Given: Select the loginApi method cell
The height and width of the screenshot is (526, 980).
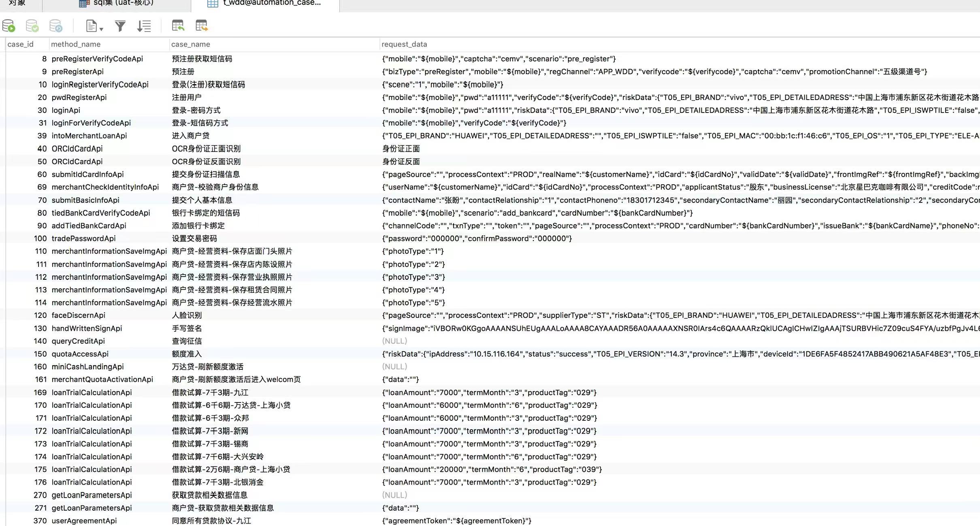Looking at the screenshot, I should pyautogui.click(x=66, y=110).
